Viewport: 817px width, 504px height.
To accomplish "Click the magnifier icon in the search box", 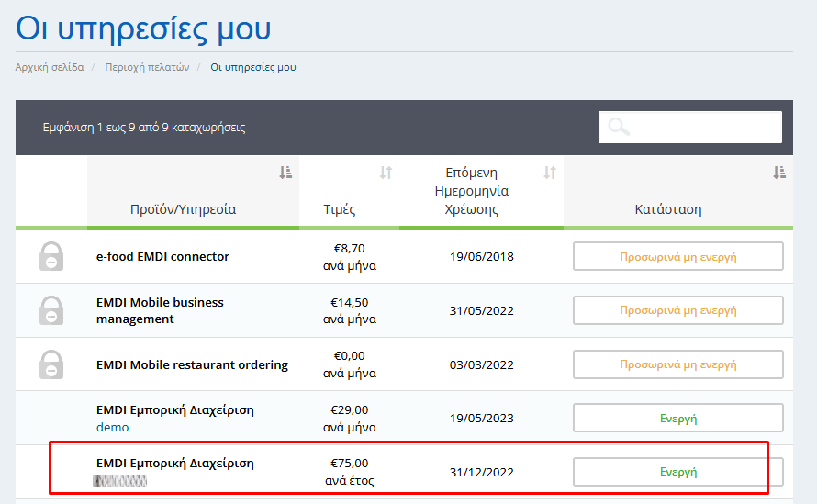I will click(619, 127).
